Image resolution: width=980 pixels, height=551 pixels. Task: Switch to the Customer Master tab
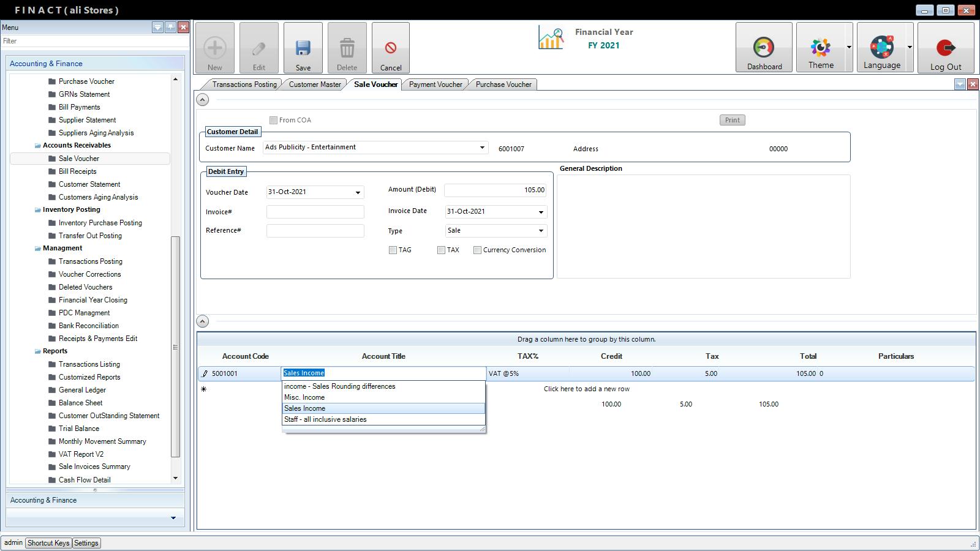[x=315, y=84]
